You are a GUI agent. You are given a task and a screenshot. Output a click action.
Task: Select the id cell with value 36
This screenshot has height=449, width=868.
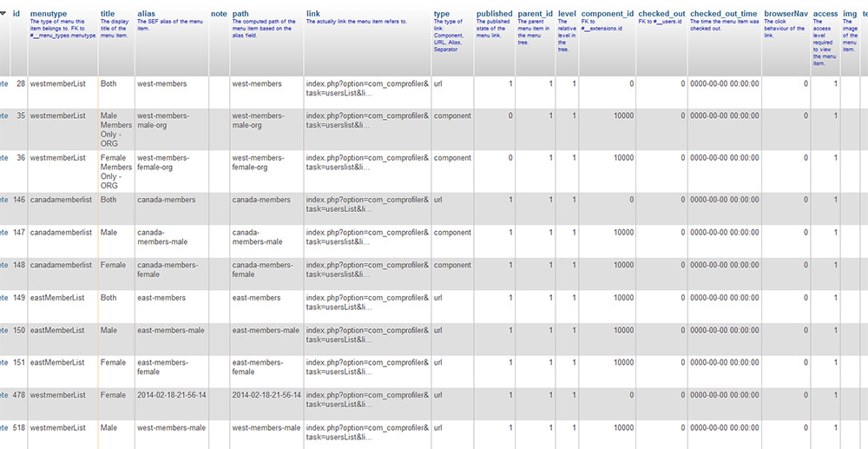point(21,158)
